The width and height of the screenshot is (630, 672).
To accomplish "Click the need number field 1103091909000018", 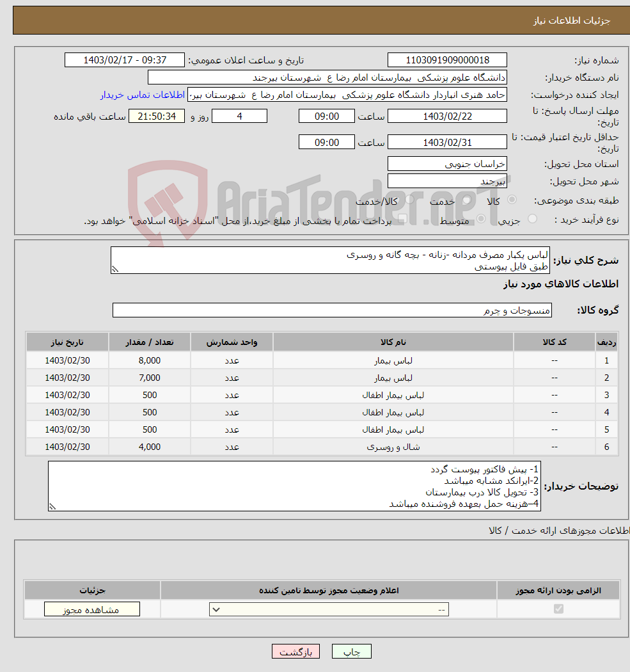I will 447,60.
